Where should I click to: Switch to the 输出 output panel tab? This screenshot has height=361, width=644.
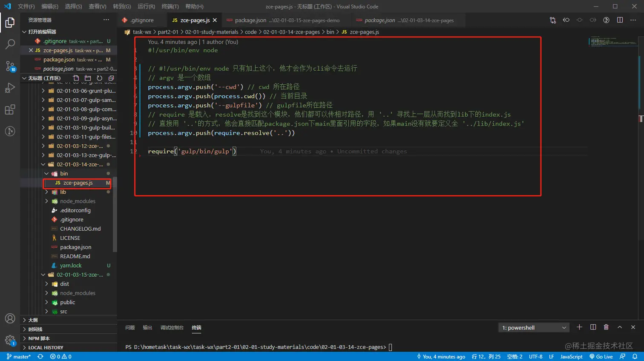147,327
